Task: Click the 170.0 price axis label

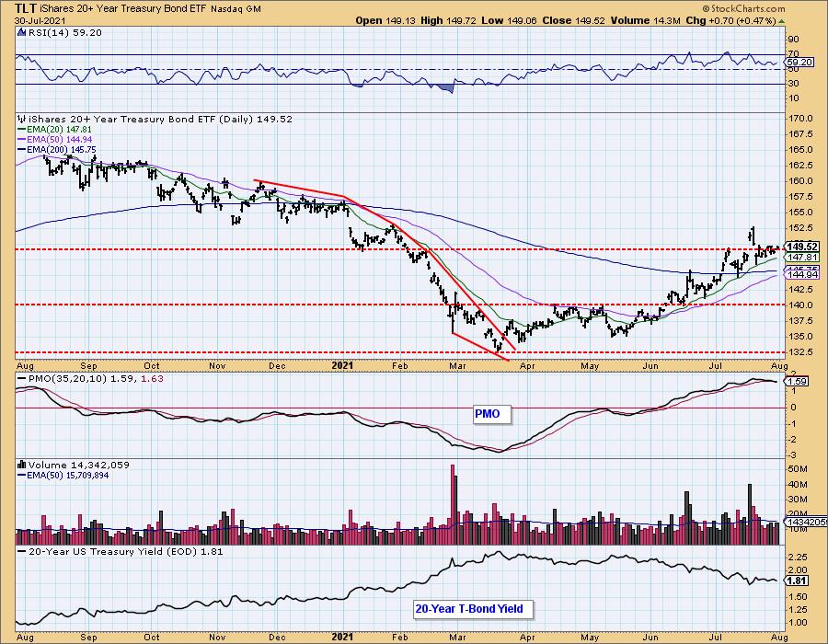Action: tap(800, 119)
